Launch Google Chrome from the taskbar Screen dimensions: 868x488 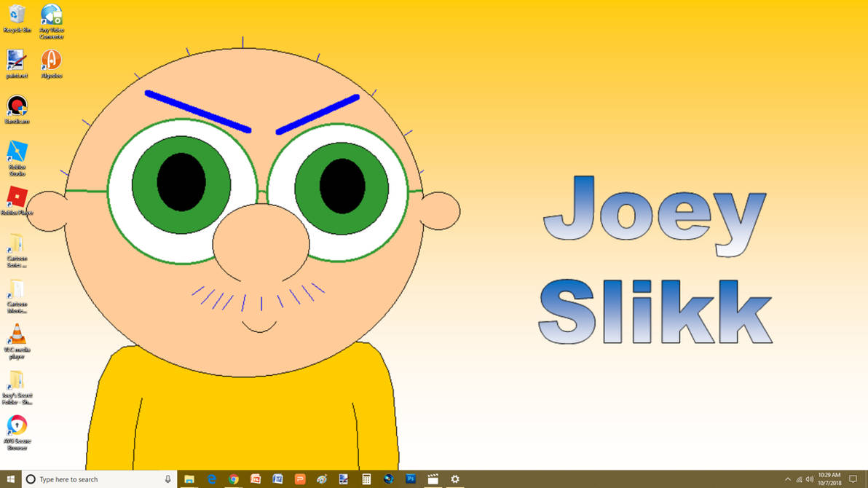[x=233, y=479]
